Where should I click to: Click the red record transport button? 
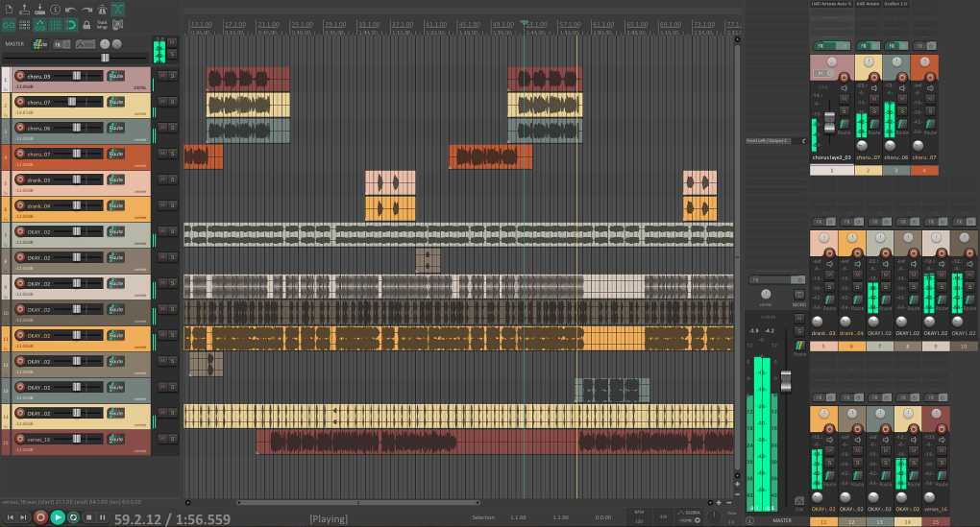[x=40, y=517]
